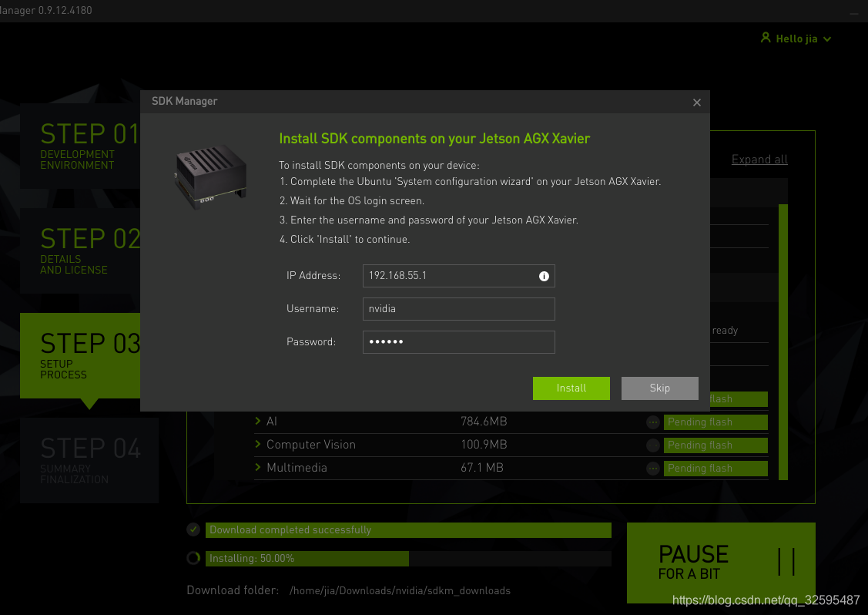
Task: Click Pending flash status for Multimedia
Action: (x=716, y=469)
